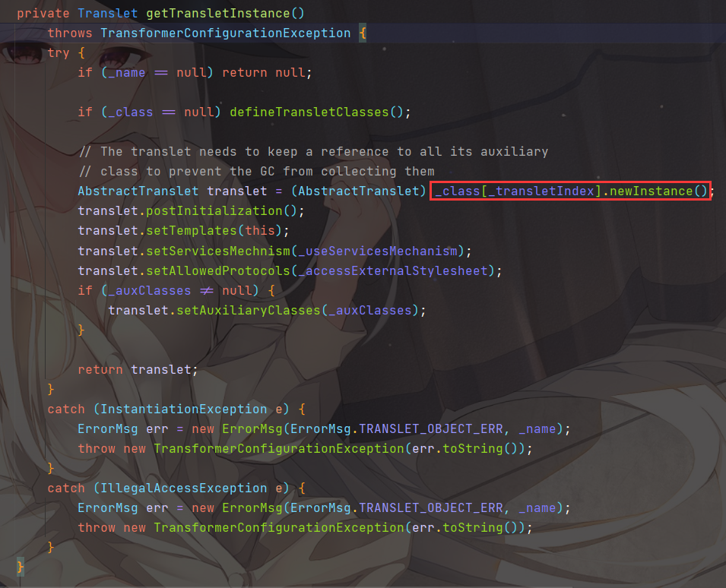Click the _useServicesMechanism argument

(378, 251)
